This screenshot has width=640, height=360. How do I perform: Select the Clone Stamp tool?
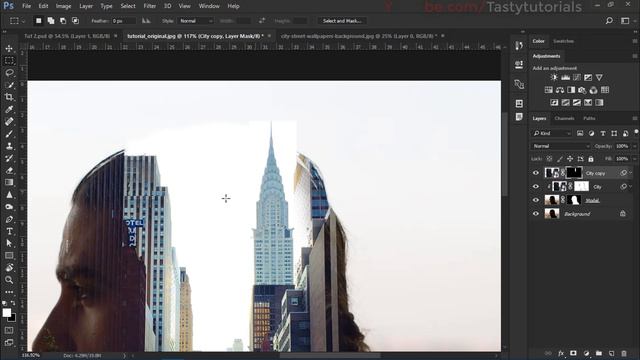tap(9, 146)
